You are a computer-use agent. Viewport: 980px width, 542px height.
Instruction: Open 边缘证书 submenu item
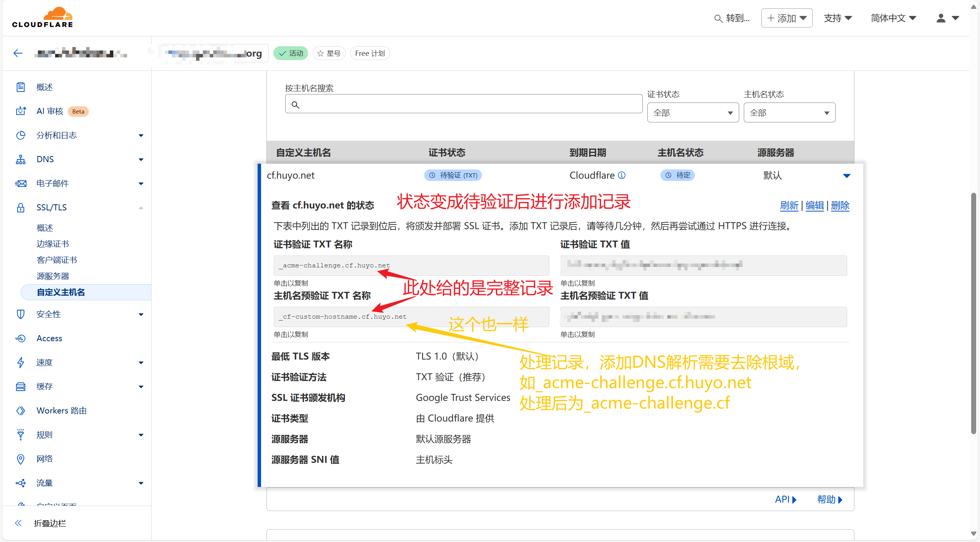53,244
